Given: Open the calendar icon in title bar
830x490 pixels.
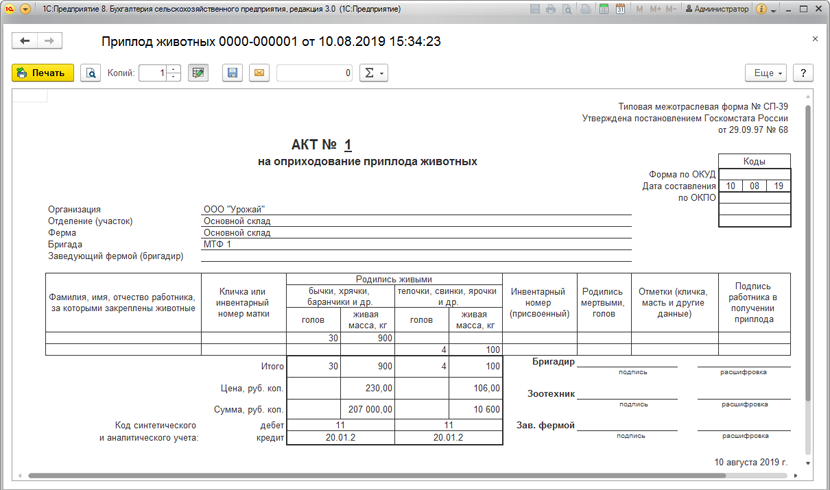Looking at the screenshot, I should pos(620,9).
